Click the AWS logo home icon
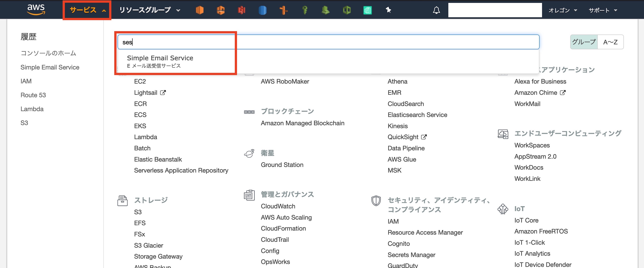Image resolution: width=644 pixels, height=268 pixels. click(x=36, y=9)
